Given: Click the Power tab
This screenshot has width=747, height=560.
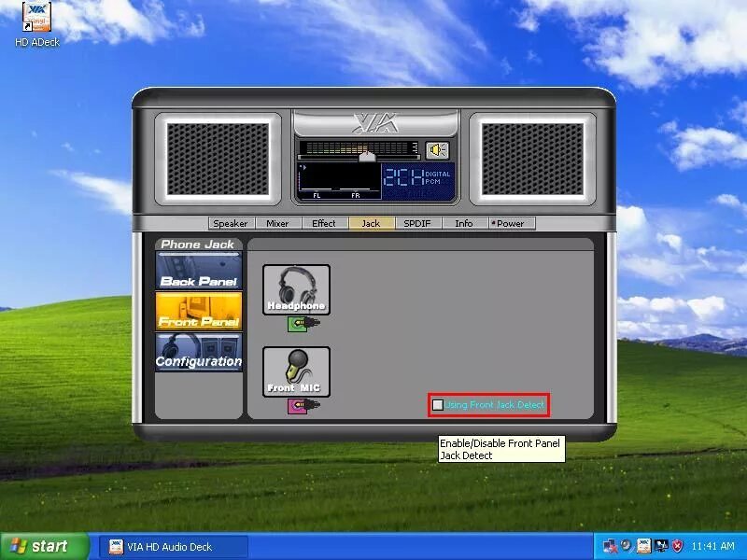Looking at the screenshot, I should (x=511, y=223).
